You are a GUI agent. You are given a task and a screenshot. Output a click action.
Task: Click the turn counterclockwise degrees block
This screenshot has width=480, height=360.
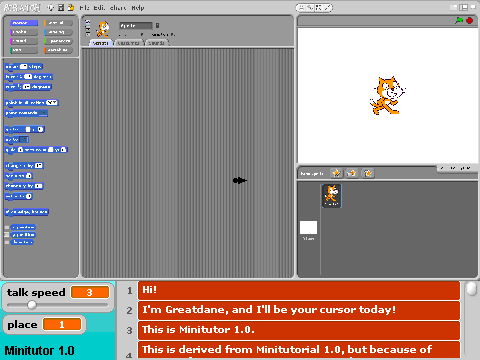pyautogui.click(x=28, y=87)
